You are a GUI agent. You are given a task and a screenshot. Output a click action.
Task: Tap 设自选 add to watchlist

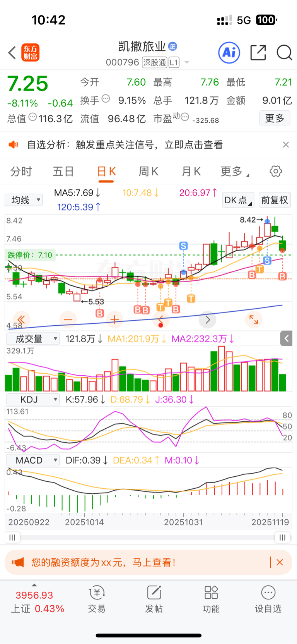[x=268, y=599]
